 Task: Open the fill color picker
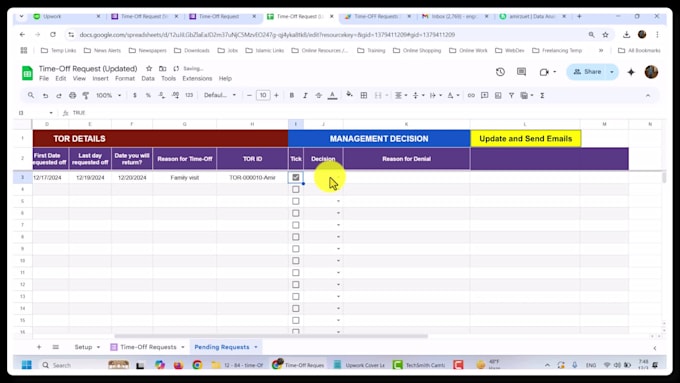(349, 95)
